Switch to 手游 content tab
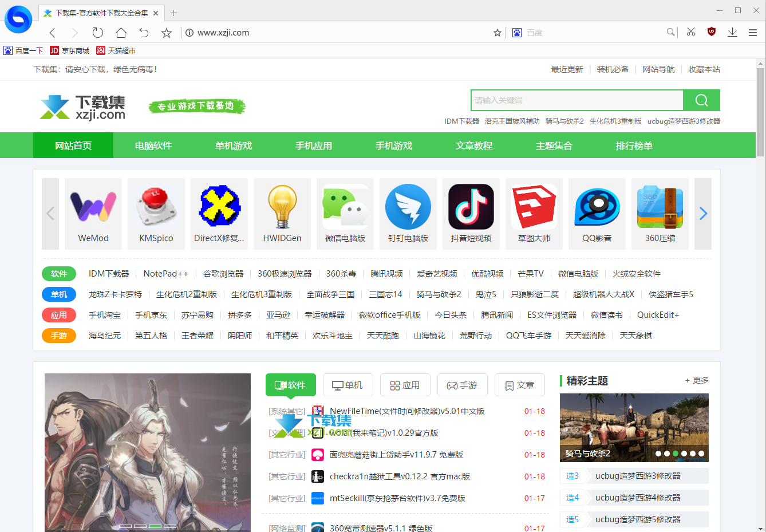This screenshot has width=766, height=532. coord(463,385)
